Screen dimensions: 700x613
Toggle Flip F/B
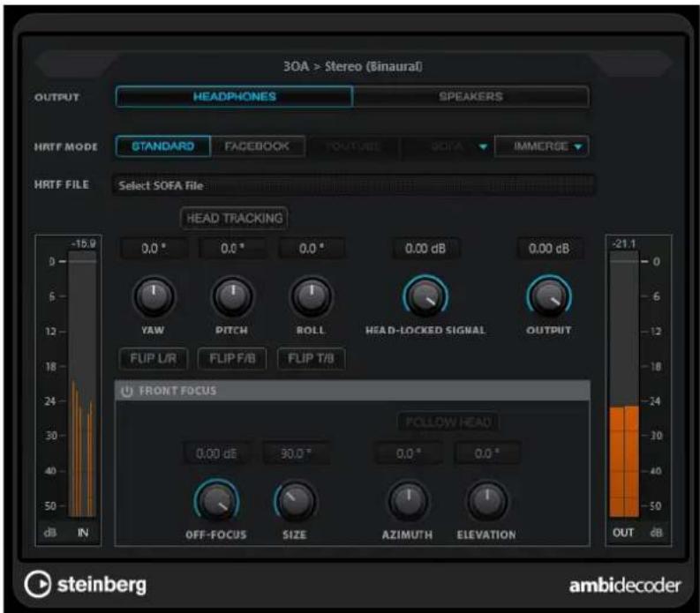232,359
